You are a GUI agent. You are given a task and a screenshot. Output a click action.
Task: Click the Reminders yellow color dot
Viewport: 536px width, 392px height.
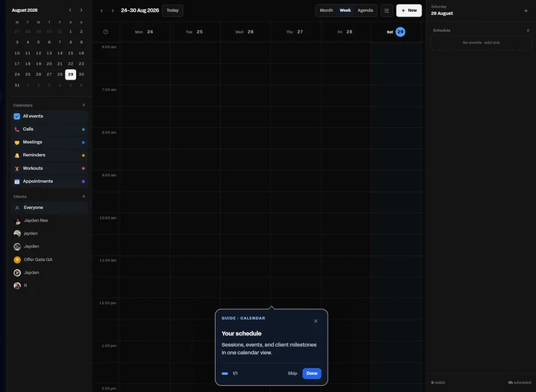click(x=83, y=155)
